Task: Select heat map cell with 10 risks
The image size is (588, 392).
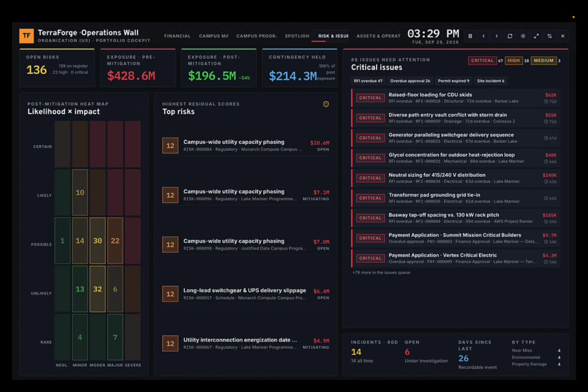Action: [x=80, y=192]
